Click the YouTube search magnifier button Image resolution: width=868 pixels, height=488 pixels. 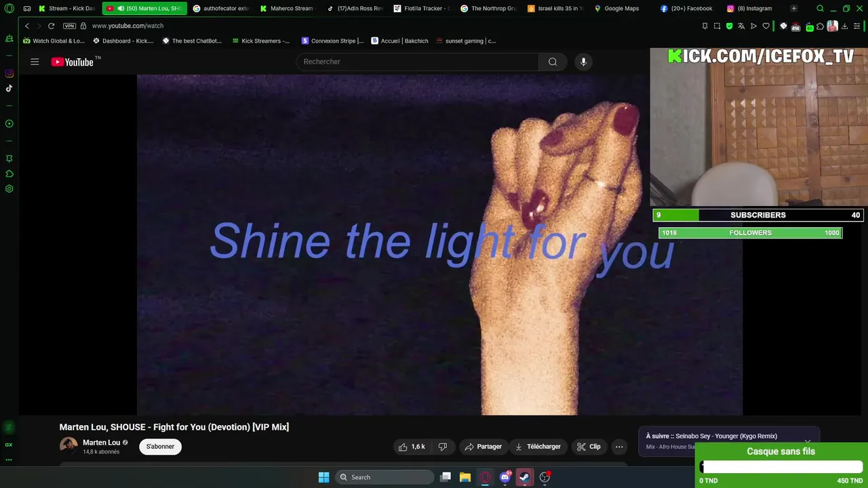tap(553, 62)
